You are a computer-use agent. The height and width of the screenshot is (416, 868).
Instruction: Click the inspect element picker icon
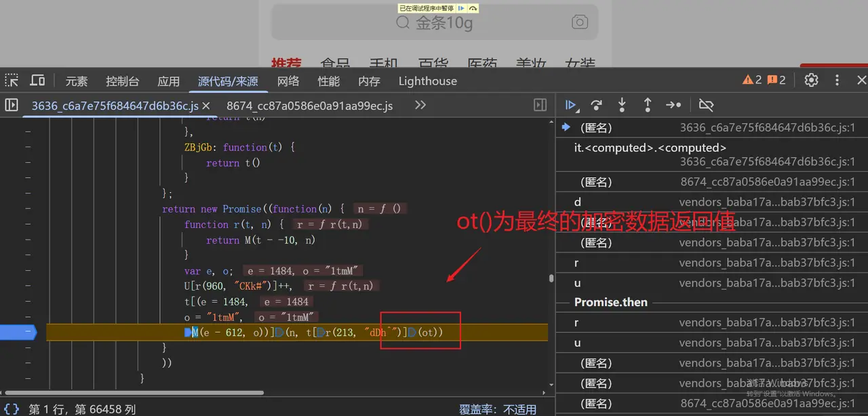(12, 81)
